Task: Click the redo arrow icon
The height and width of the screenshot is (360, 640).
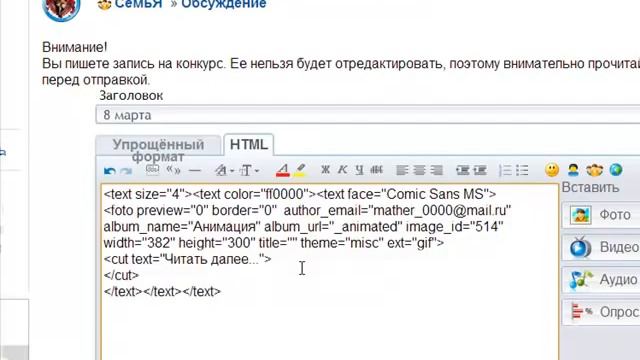Action: 126,171
